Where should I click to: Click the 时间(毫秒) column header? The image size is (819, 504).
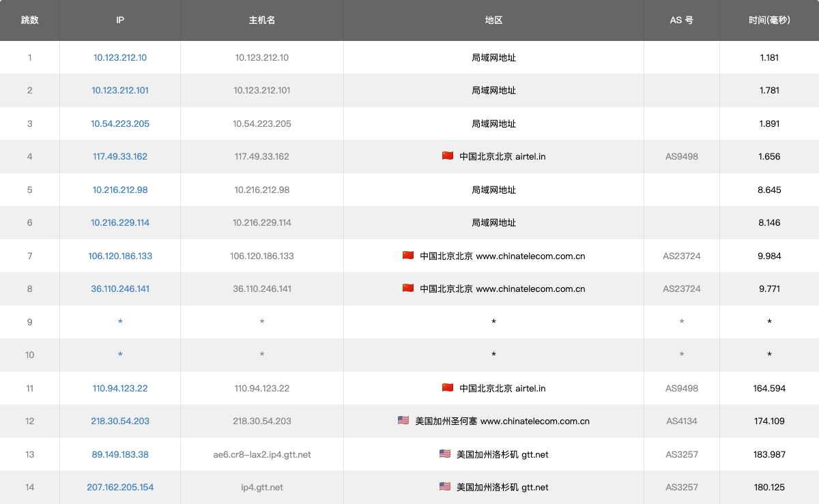click(769, 20)
